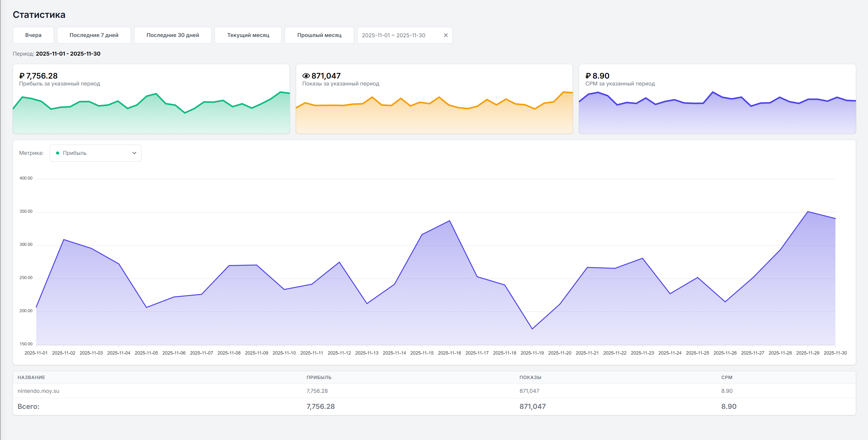Open the Метрика dropdown chevron
Screen dimensions: 868x440
tap(134, 153)
